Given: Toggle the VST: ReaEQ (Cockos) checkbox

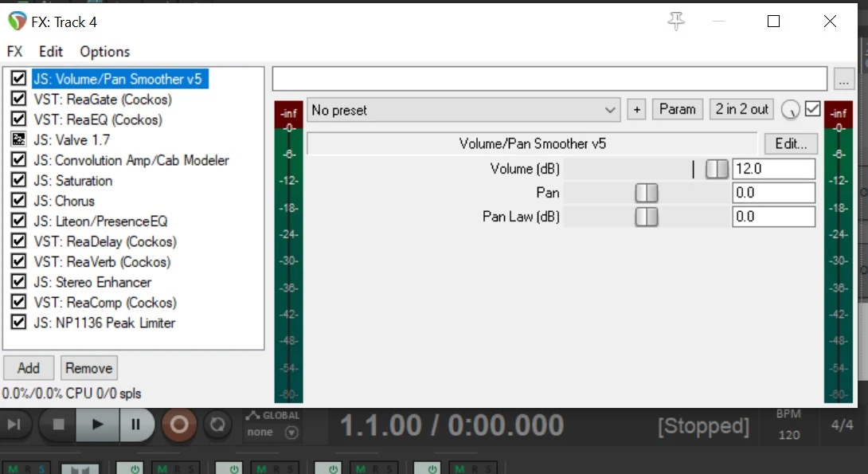Looking at the screenshot, I should [18, 119].
